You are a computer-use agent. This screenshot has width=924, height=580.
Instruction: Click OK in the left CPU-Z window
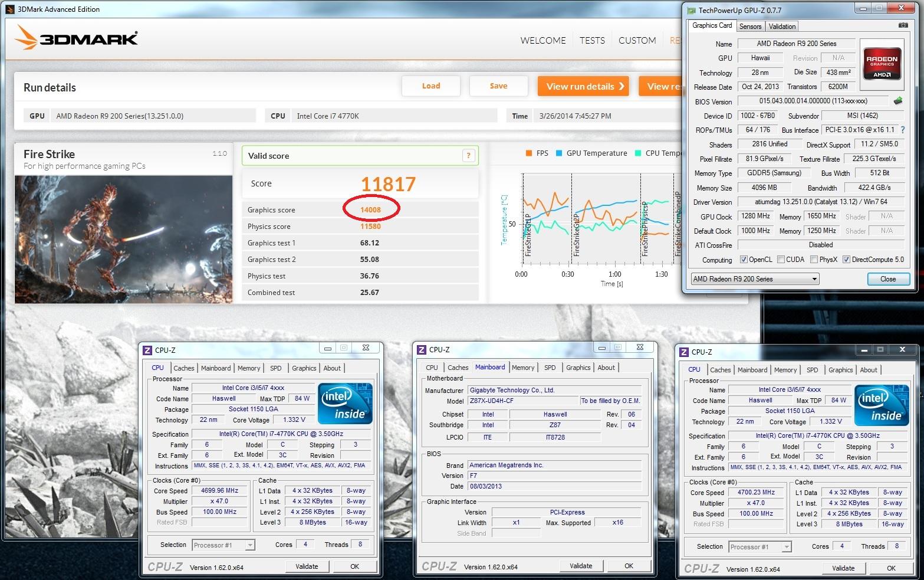[x=354, y=566]
